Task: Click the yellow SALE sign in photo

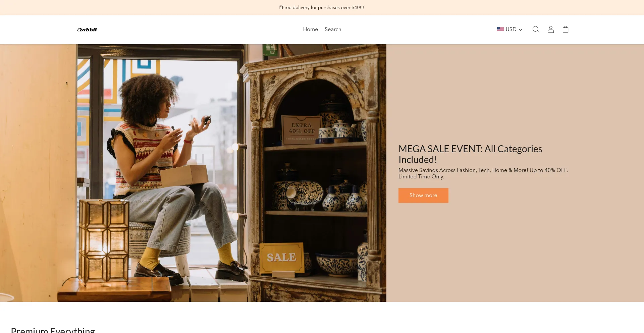Action: point(282,257)
